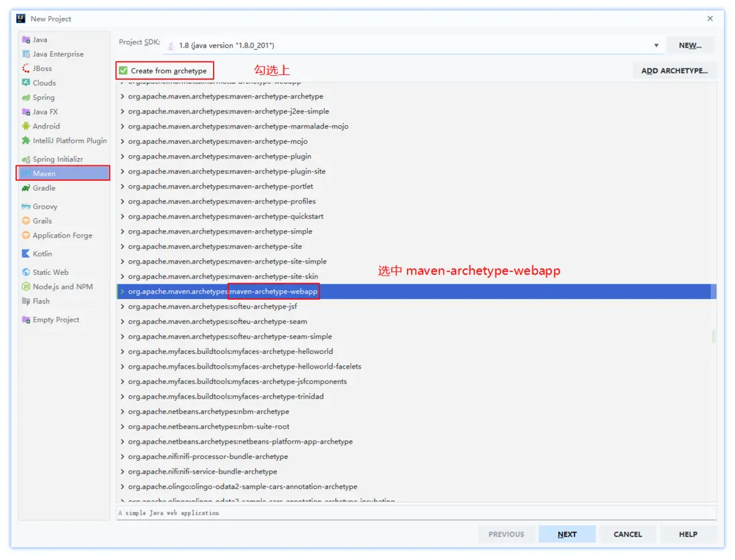Screen dimensions: 735x560
Task: Expand the maven-archetype-j2ee-simple node
Action: tap(122, 112)
